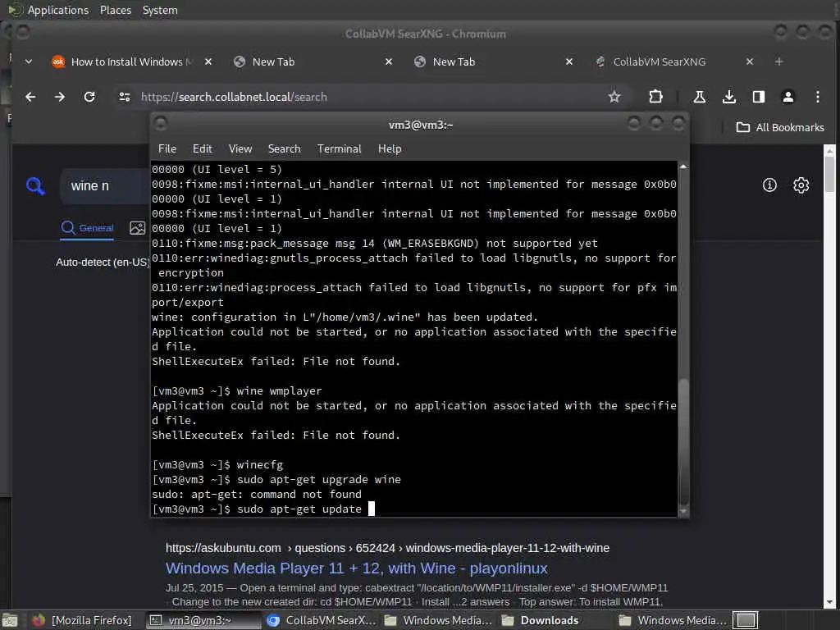Open the tab search dropdown arrow
The height and width of the screenshot is (630, 840).
pyautogui.click(x=29, y=62)
